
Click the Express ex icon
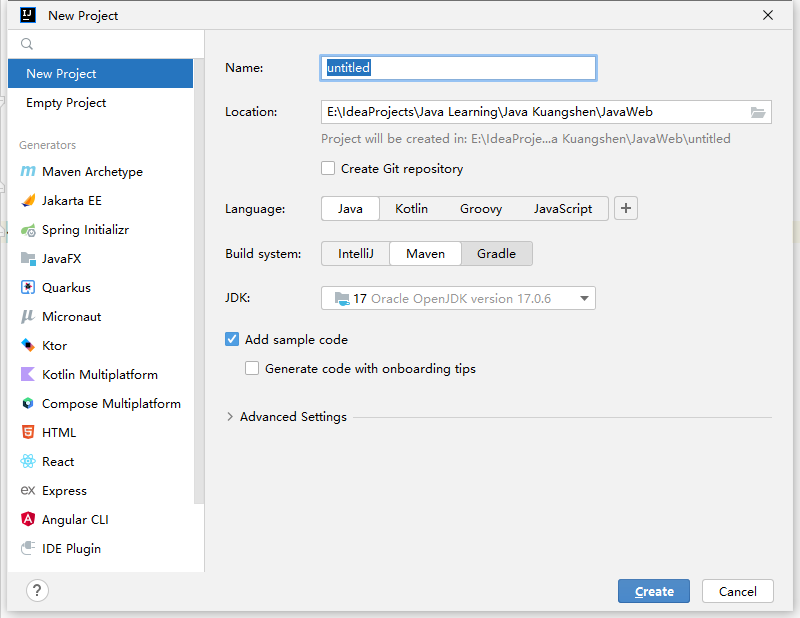pos(28,490)
